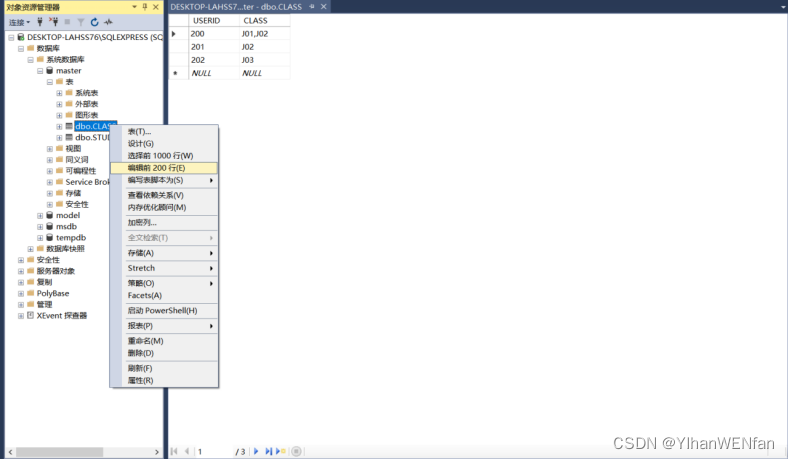Choose 内存优化顾问(M) menu entry
This screenshot has height=459, width=789.
click(164, 207)
